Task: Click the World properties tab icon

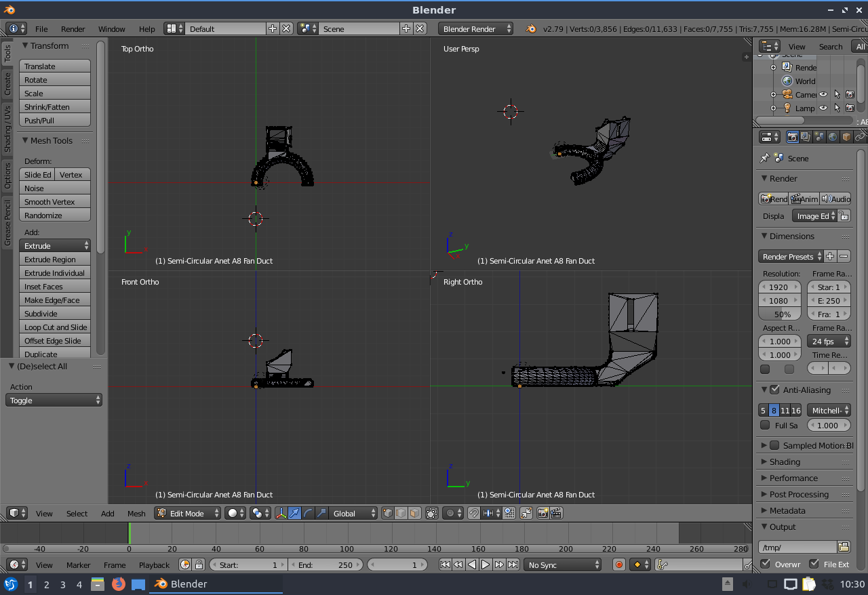Action: tap(833, 137)
